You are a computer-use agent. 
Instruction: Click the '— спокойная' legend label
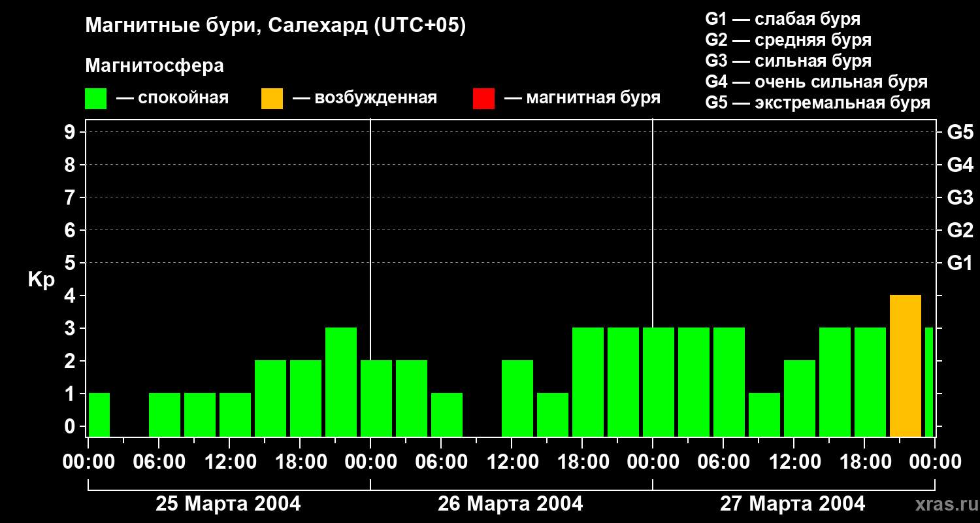[x=172, y=98]
